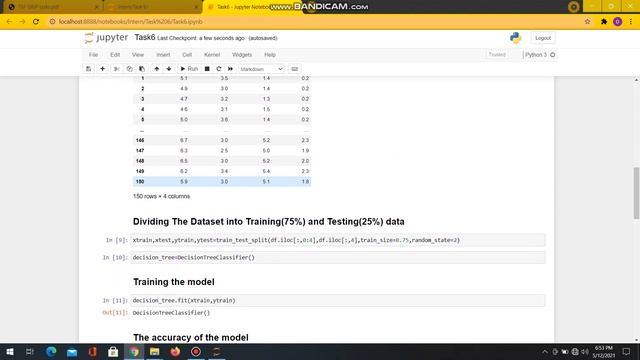Open the Cell menu
Screen dimensions: 640x360
(x=187, y=55)
